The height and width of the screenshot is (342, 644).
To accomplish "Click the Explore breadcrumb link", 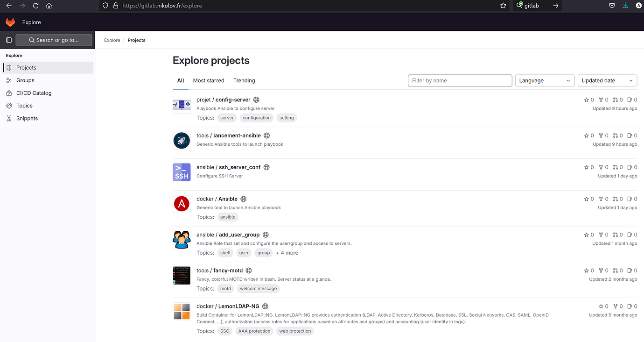I will (x=112, y=40).
